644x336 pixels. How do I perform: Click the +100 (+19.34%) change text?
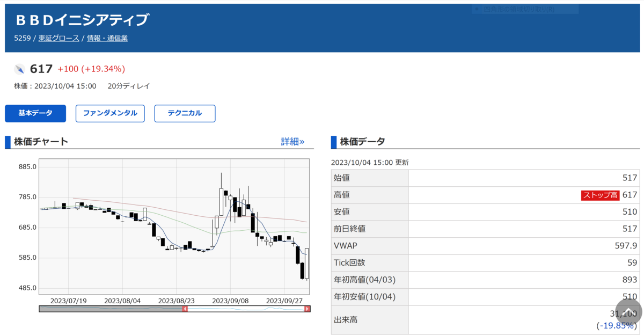pos(91,69)
